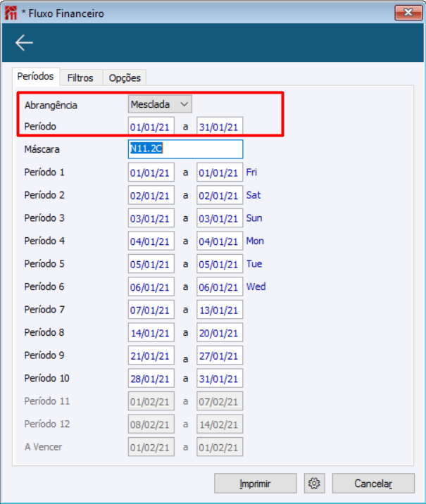The width and height of the screenshot is (426, 504).
Task: Go back using the arrow icon
Action: [24, 43]
